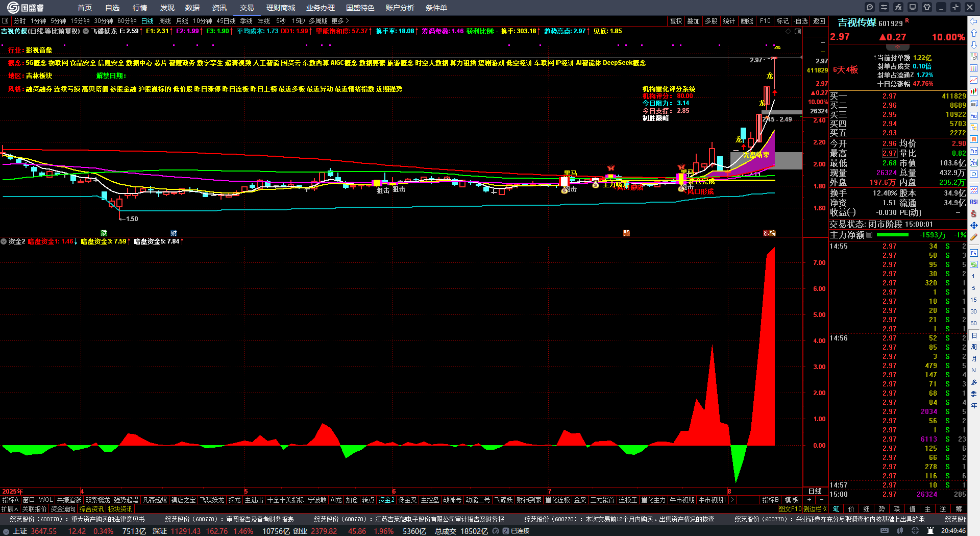Open the chat message icon in title bar
This screenshot has width=980, height=536.
pos(870,7)
